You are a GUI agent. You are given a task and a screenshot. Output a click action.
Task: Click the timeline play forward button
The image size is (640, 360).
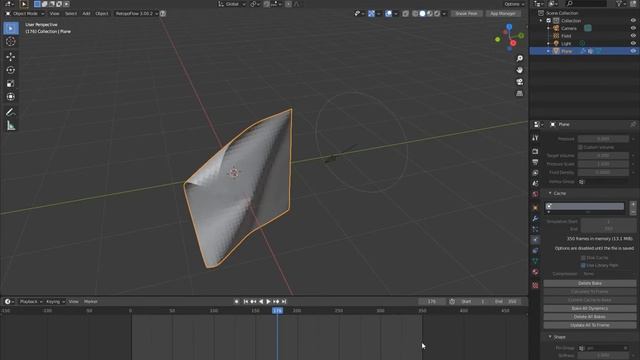pyautogui.click(x=269, y=302)
